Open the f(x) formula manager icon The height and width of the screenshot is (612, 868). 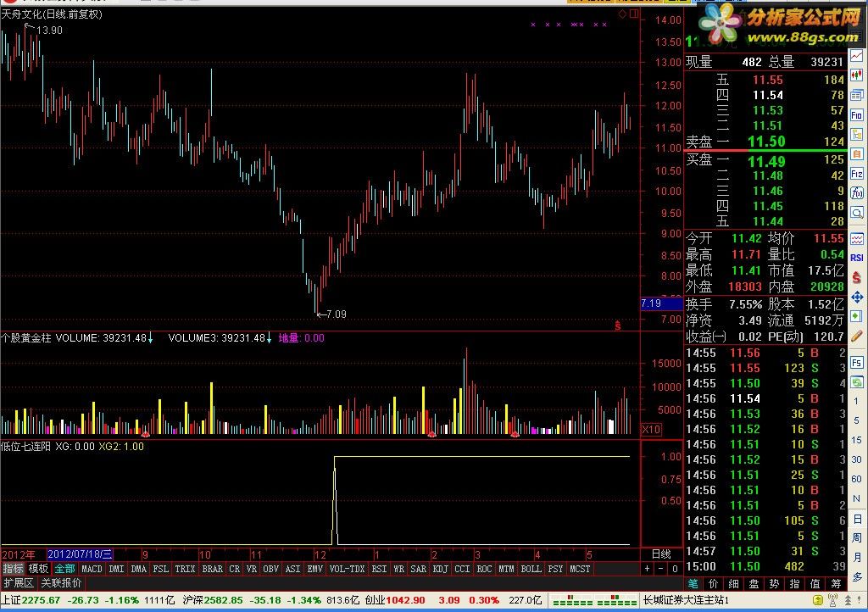[856, 193]
